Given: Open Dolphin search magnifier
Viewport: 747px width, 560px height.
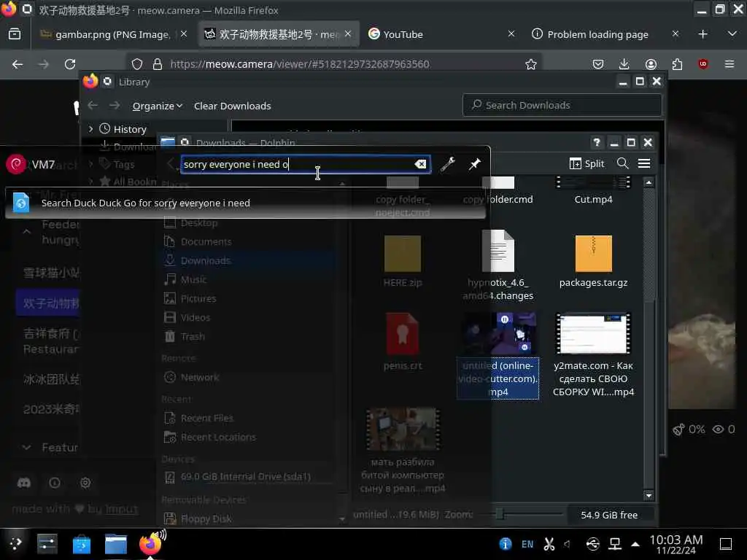Looking at the screenshot, I should [622, 164].
